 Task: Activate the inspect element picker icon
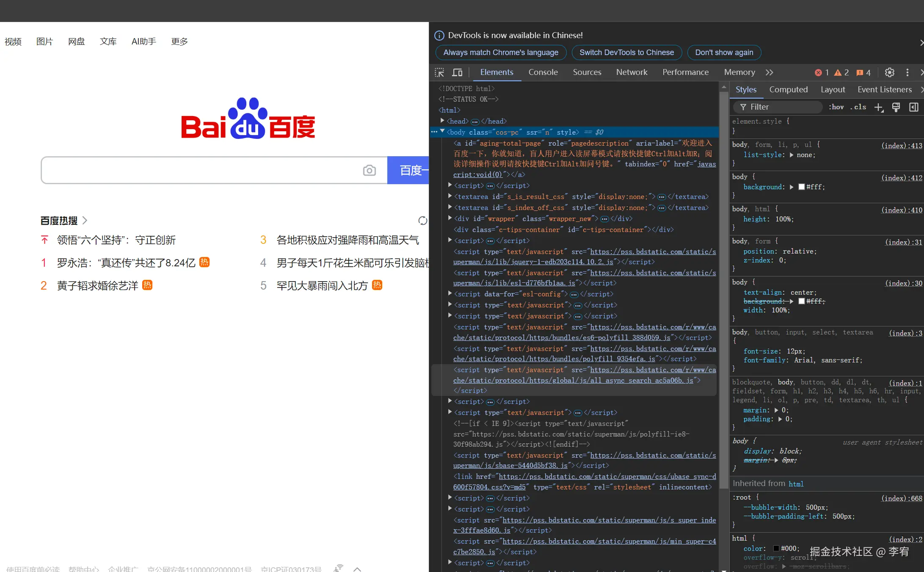pyautogui.click(x=439, y=72)
